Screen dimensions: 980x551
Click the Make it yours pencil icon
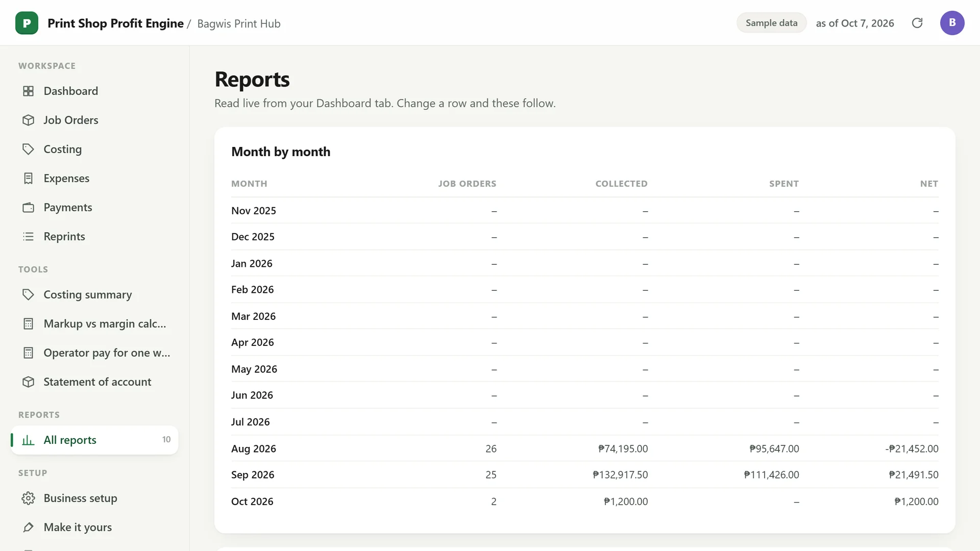tap(29, 527)
